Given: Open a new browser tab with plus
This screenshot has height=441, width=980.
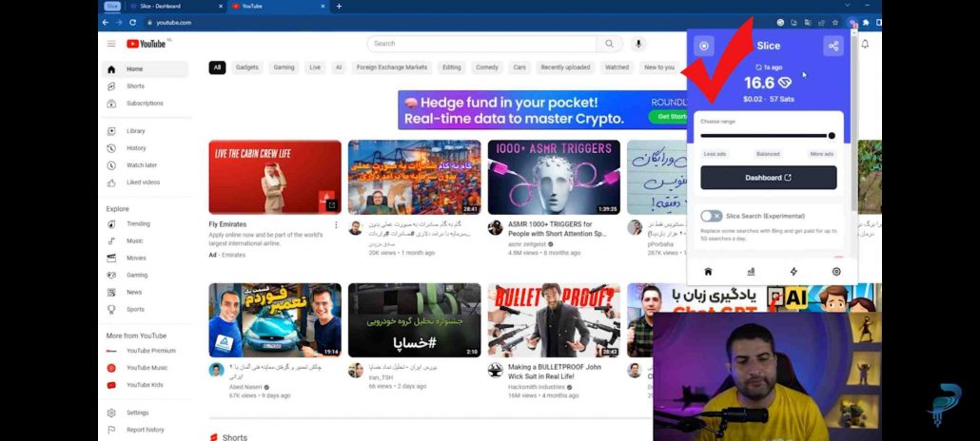Looking at the screenshot, I should click(339, 6).
